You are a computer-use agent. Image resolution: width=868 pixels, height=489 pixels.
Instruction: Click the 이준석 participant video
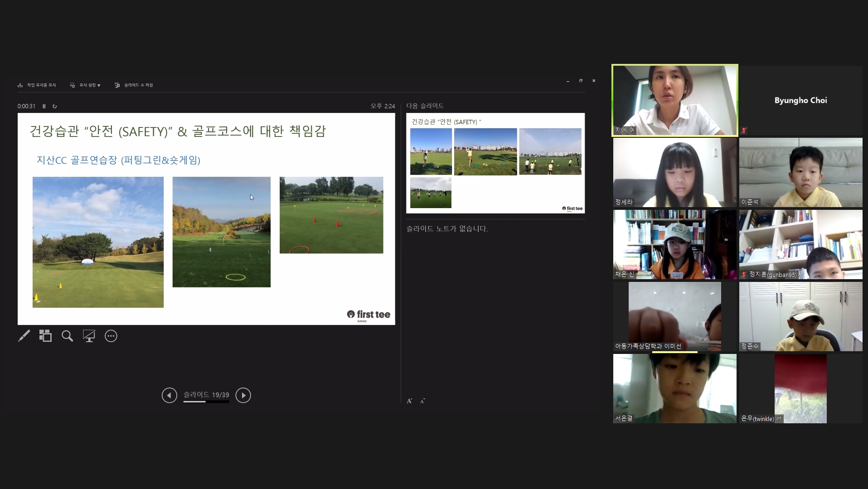pos(800,172)
